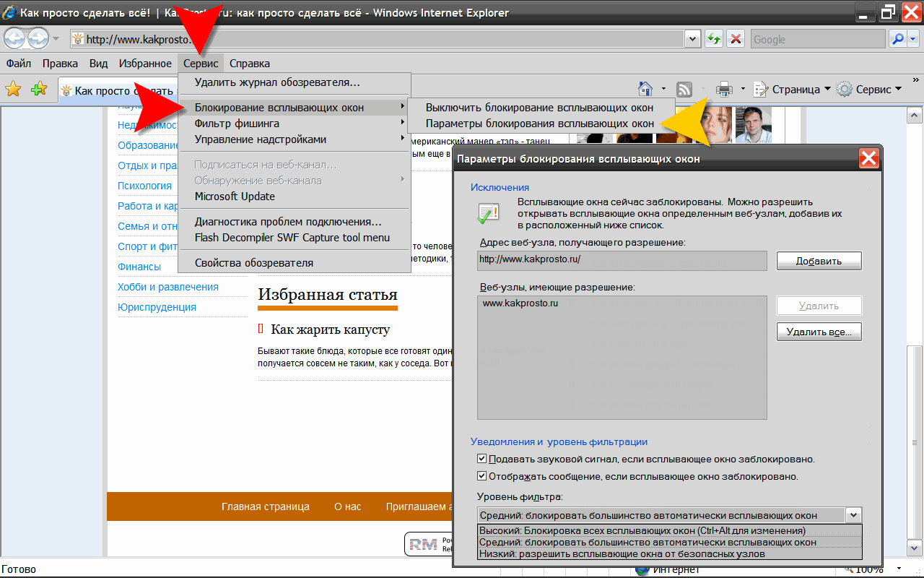Select Удалить журнал обозревателя menu item
The image size is (924, 578).
point(295,82)
